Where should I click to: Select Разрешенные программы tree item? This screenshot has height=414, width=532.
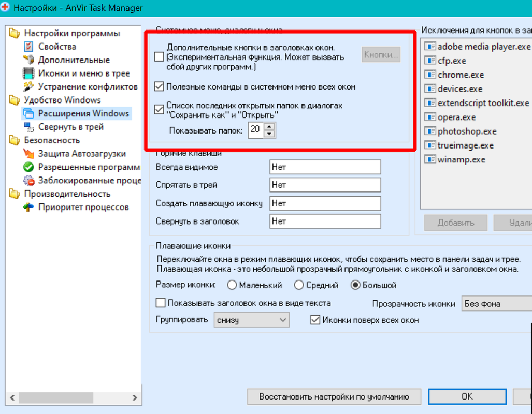pyautogui.click(x=89, y=167)
